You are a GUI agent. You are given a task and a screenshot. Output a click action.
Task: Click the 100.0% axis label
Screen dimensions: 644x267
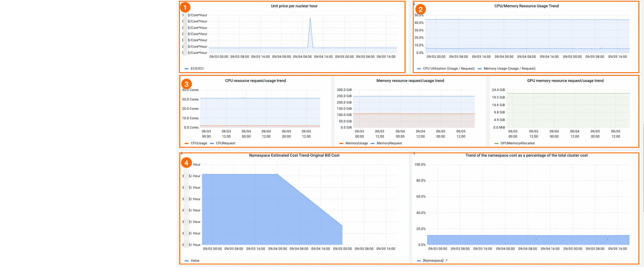420,165
